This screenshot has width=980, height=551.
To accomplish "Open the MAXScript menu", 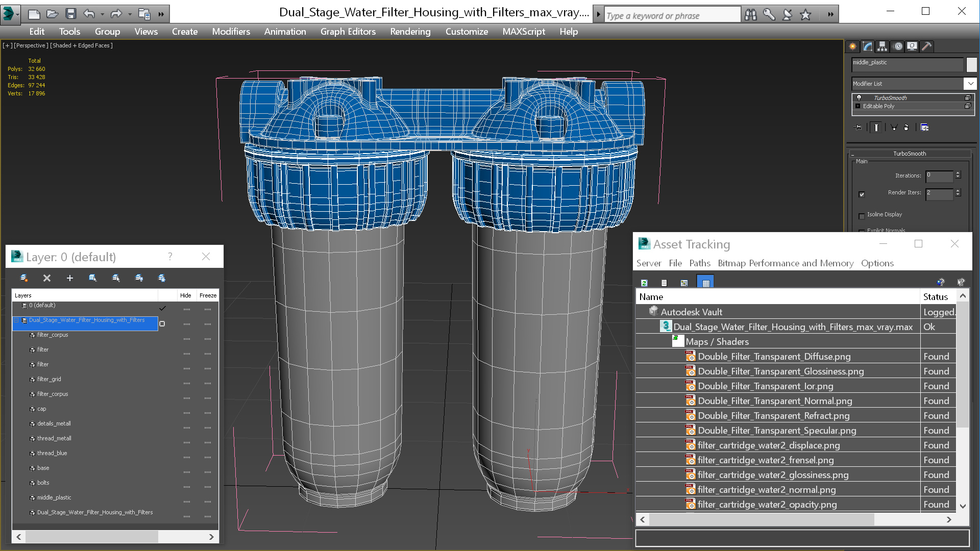I will point(524,32).
